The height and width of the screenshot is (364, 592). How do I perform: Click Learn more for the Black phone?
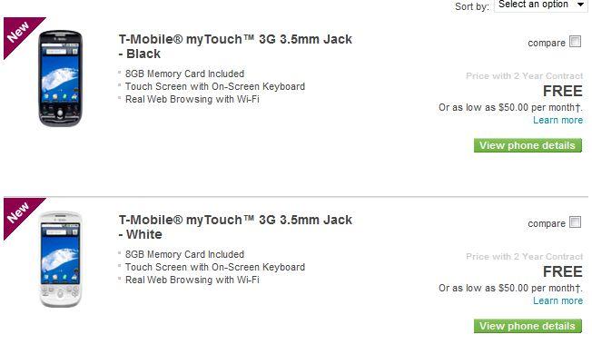557,120
